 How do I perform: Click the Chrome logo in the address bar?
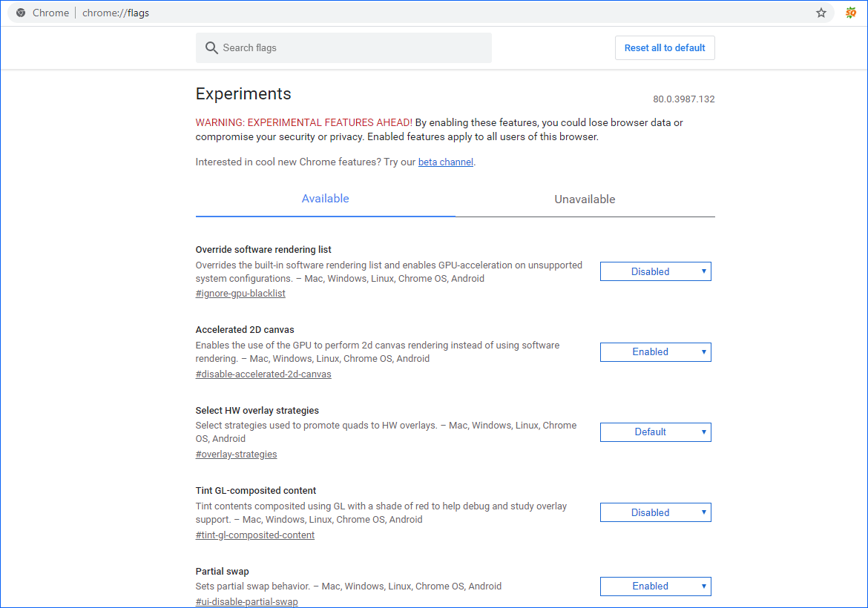pyautogui.click(x=21, y=13)
